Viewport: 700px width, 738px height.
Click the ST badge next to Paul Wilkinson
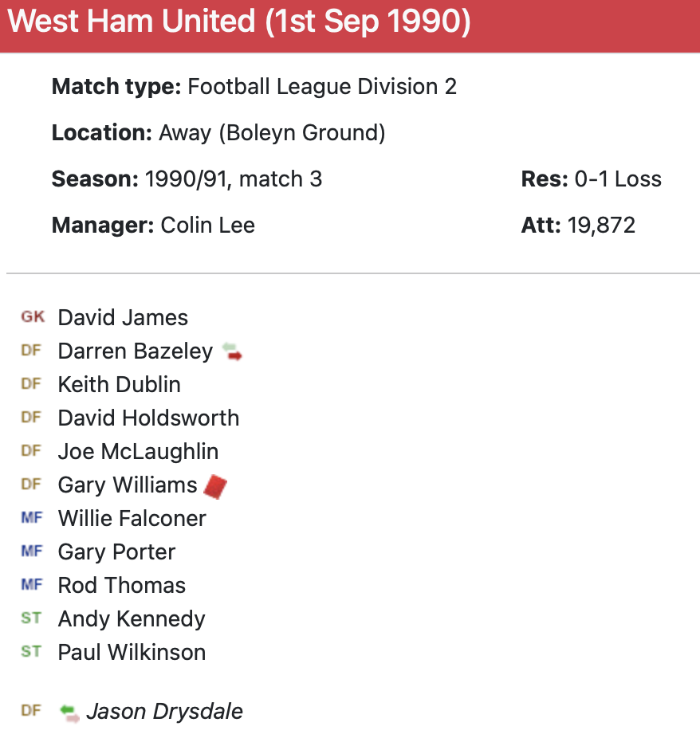pos(31,652)
